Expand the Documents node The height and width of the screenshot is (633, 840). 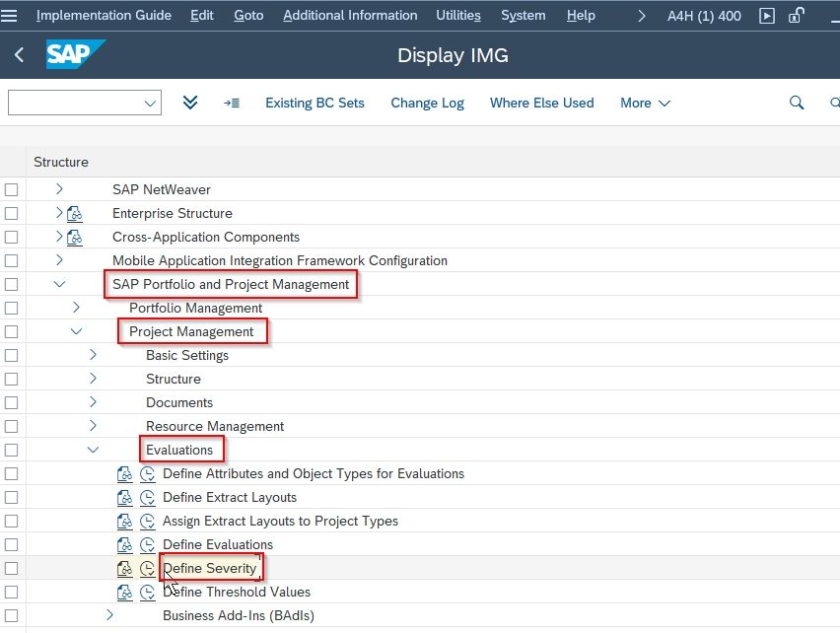(93, 401)
